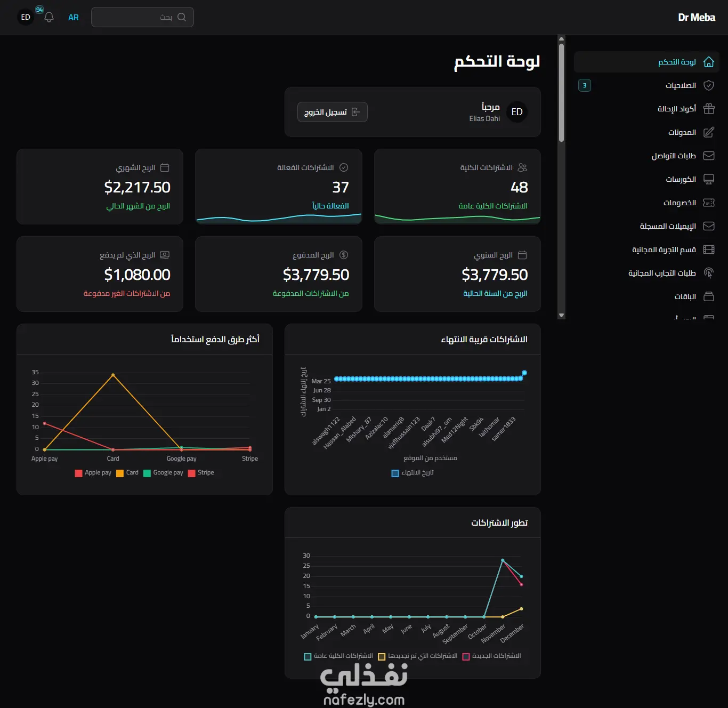
Task: Click تسجيل الخروج logout button
Action: tap(333, 112)
